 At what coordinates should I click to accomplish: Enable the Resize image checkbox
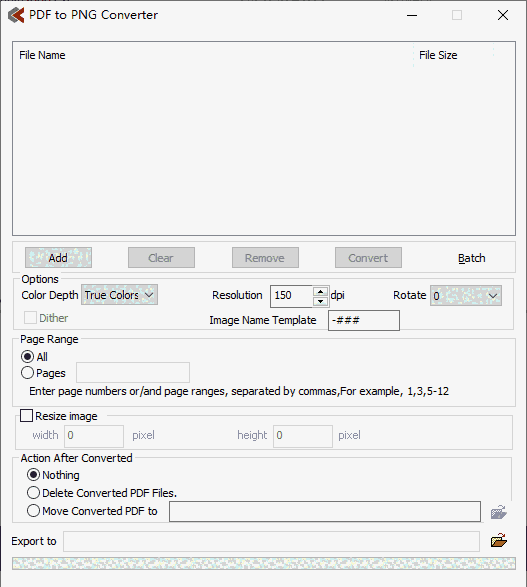26,416
